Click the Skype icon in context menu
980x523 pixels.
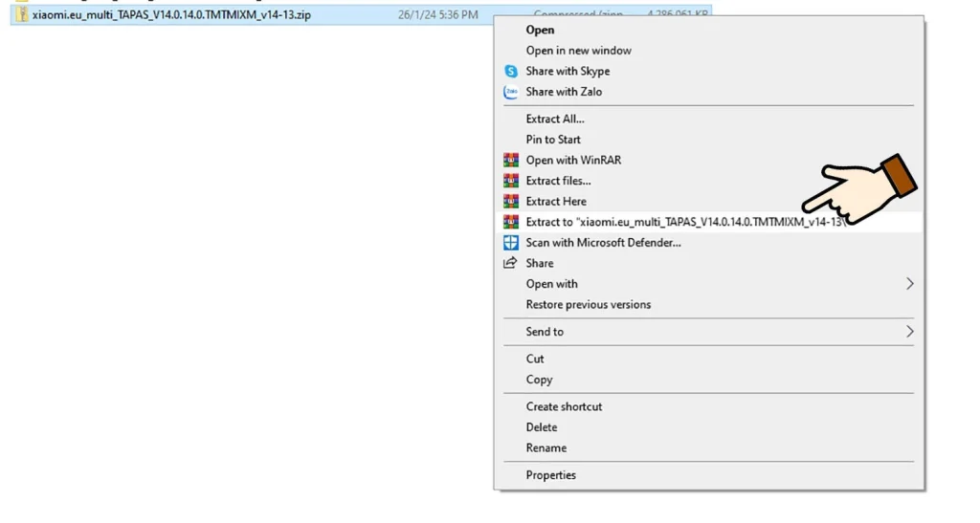[511, 72]
